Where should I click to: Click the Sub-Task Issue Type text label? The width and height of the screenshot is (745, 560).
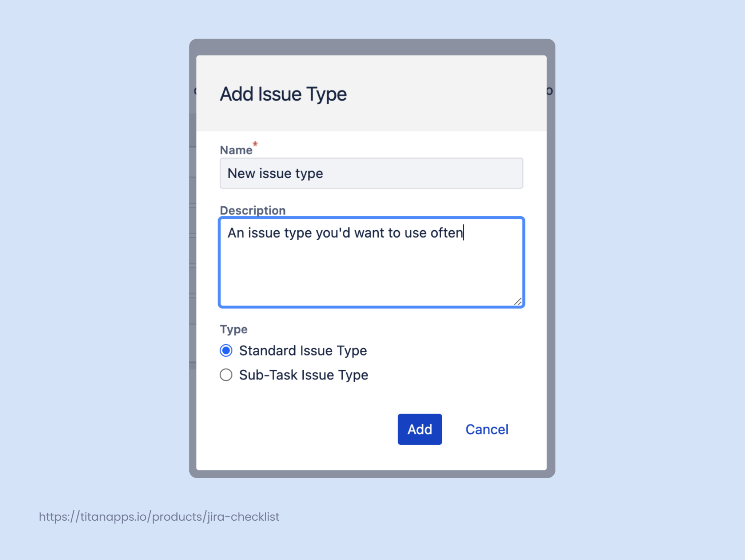click(x=303, y=375)
